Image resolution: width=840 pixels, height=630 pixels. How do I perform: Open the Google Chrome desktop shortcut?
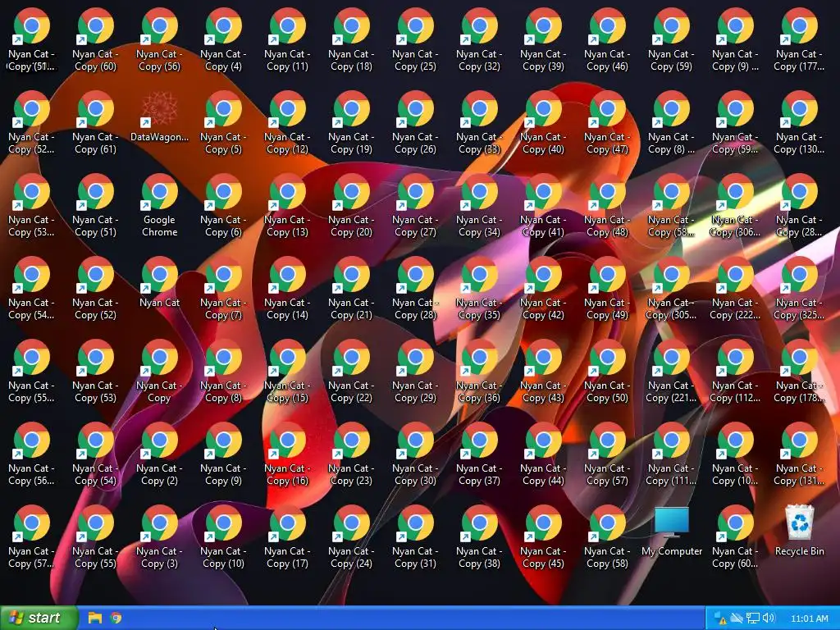(x=159, y=206)
